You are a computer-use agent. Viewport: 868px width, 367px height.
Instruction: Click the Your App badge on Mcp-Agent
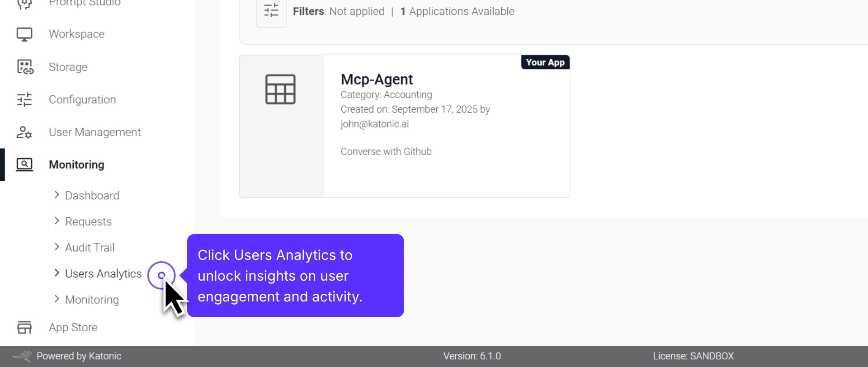(545, 62)
